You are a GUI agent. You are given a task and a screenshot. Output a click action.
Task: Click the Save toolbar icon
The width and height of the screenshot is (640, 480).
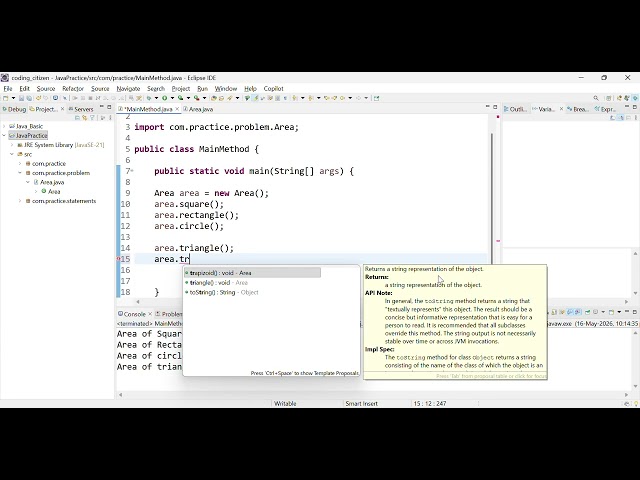click(21, 98)
